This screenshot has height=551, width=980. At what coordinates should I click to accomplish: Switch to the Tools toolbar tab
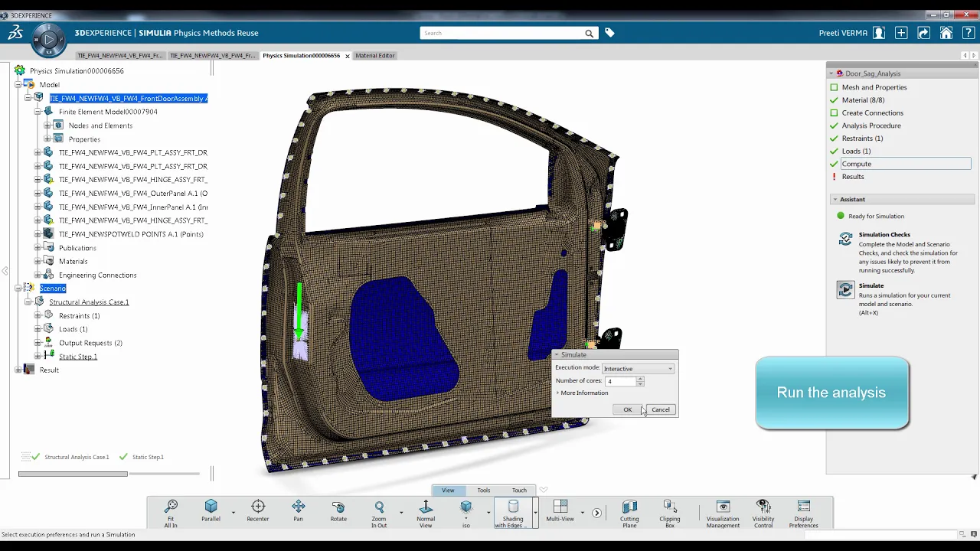coord(484,490)
